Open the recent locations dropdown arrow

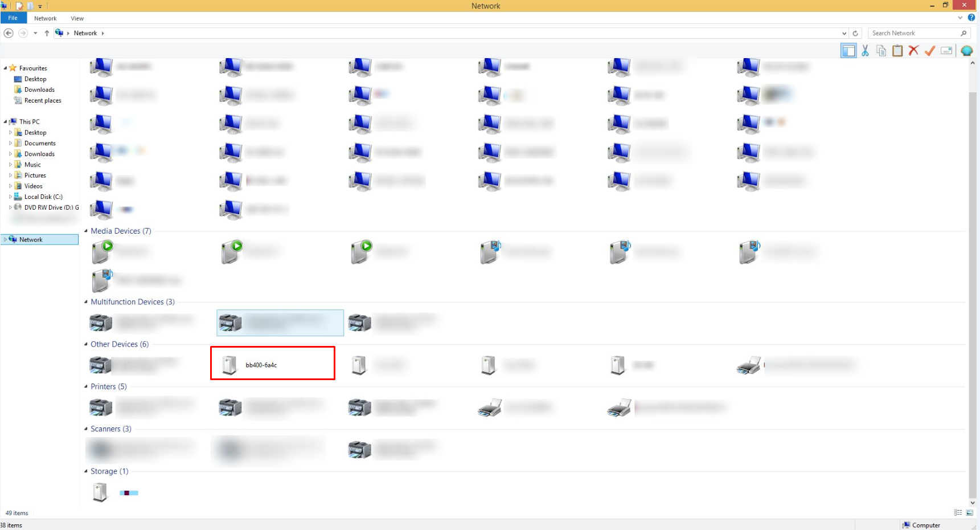[35, 33]
